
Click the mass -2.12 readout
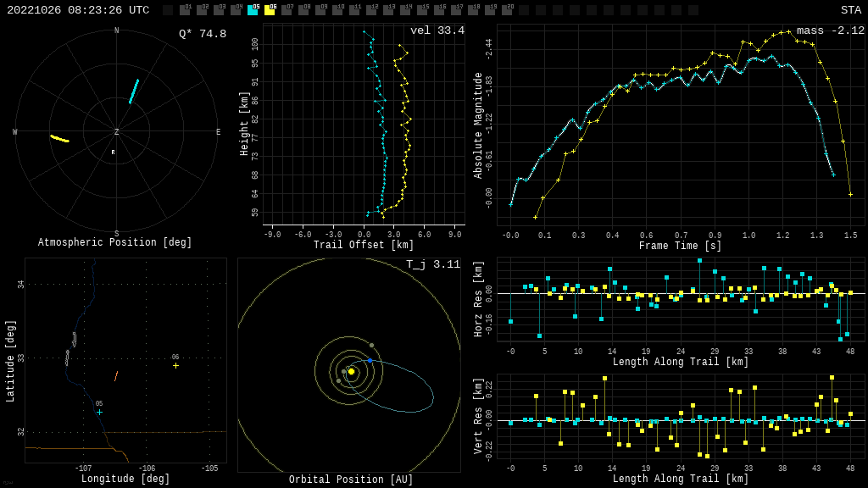(x=830, y=30)
